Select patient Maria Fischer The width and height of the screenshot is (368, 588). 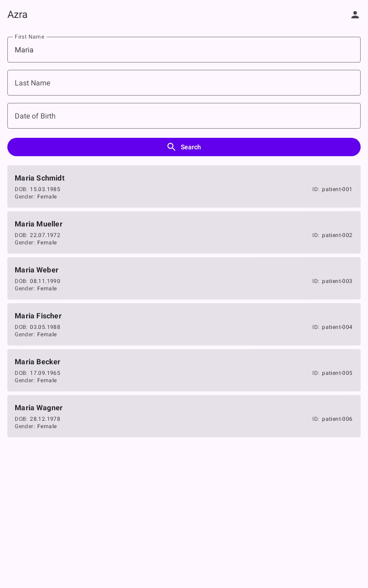(184, 324)
